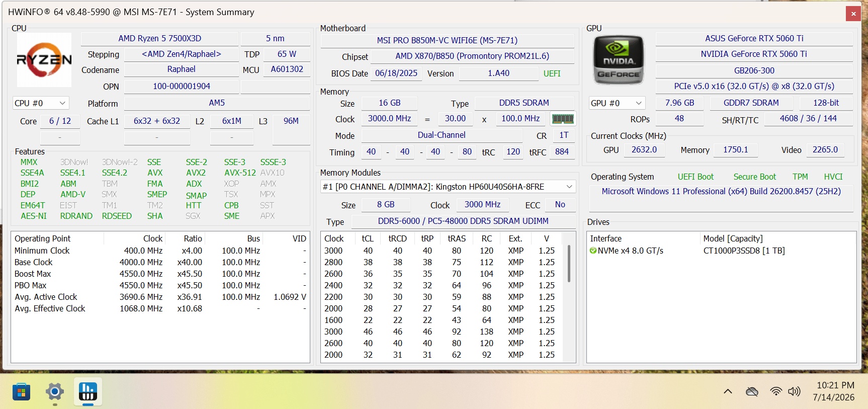Select the PBO Max operating point row
This screenshot has width=868, height=409.
point(160,285)
